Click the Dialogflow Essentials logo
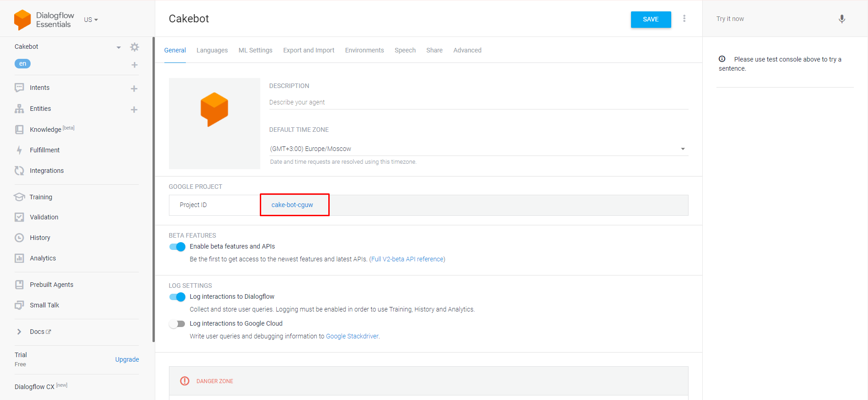 point(44,20)
